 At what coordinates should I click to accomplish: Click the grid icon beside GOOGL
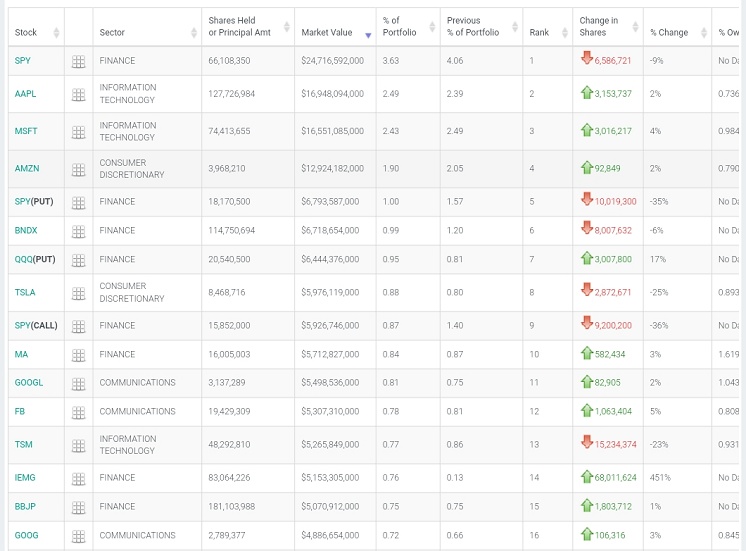tap(78, 382)
